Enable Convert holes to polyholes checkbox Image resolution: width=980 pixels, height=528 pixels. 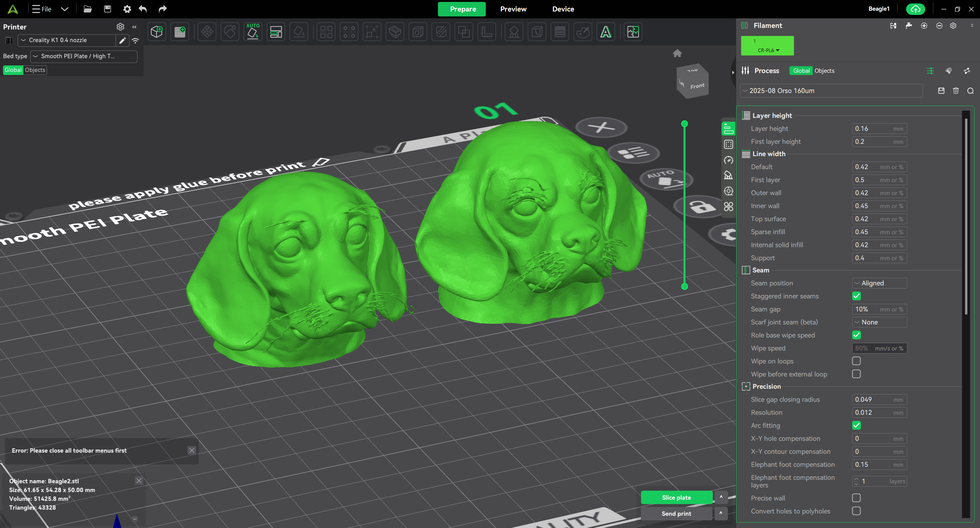click(856, 511)
